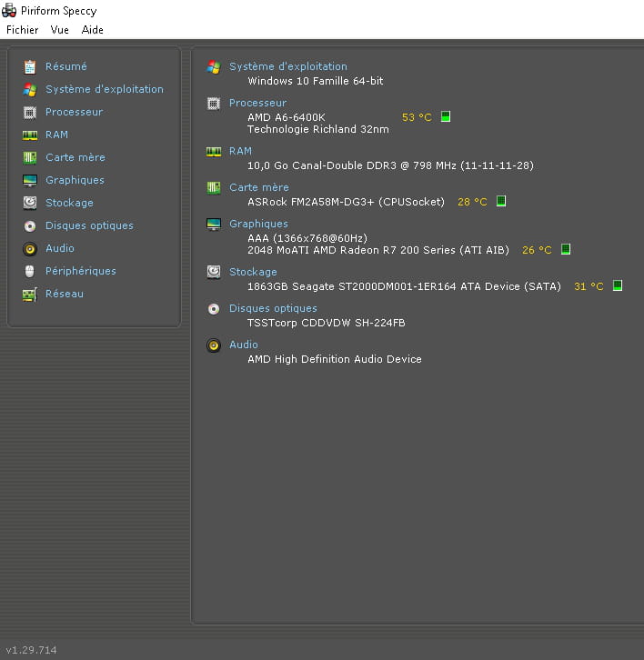Click the 31 °C storage temperature

pos(589,286)
